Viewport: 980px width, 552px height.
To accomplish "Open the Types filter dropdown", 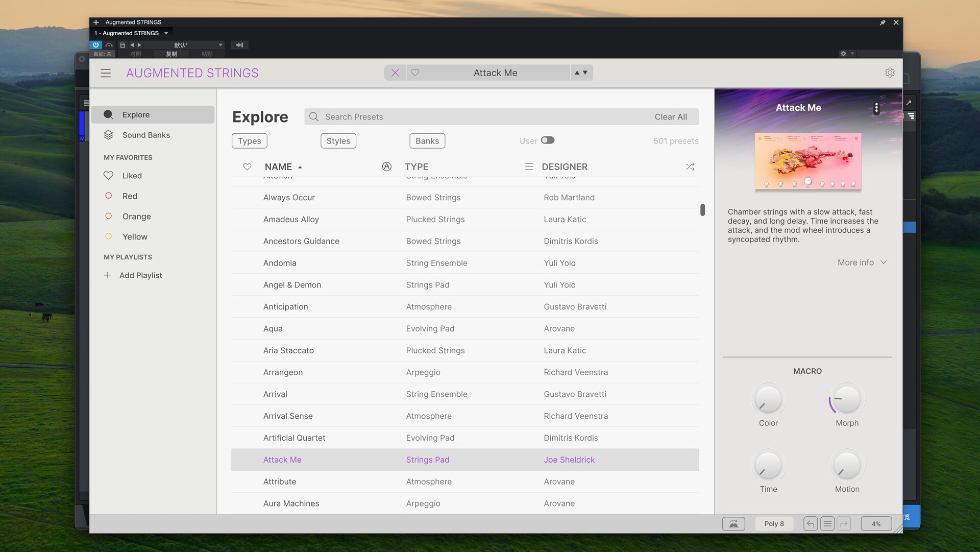I will (x=250, y=141).
